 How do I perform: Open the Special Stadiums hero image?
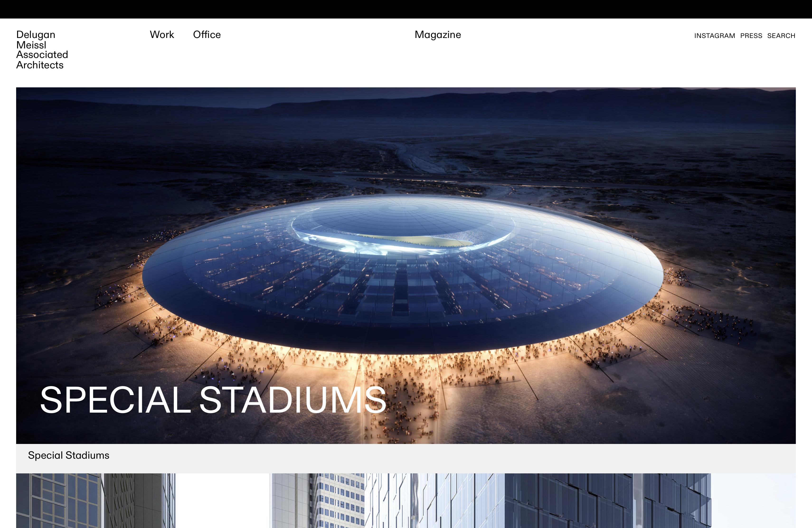pyautogui.click(x=406, y=265)
